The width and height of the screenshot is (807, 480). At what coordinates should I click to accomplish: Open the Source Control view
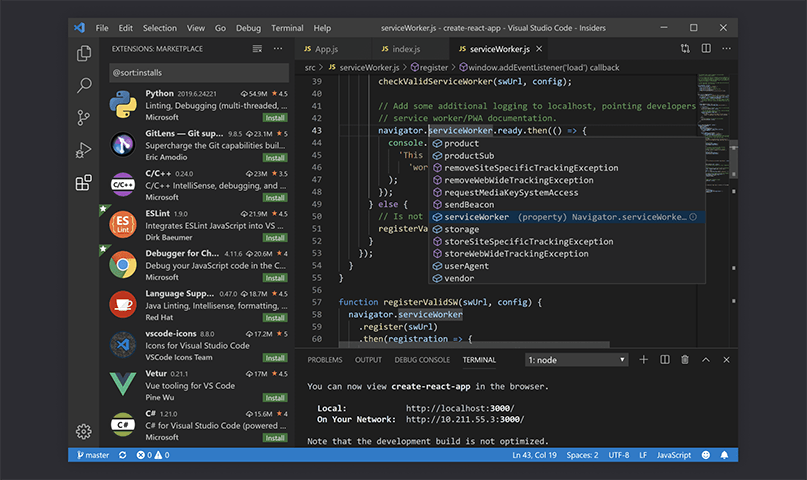(84, 118)
